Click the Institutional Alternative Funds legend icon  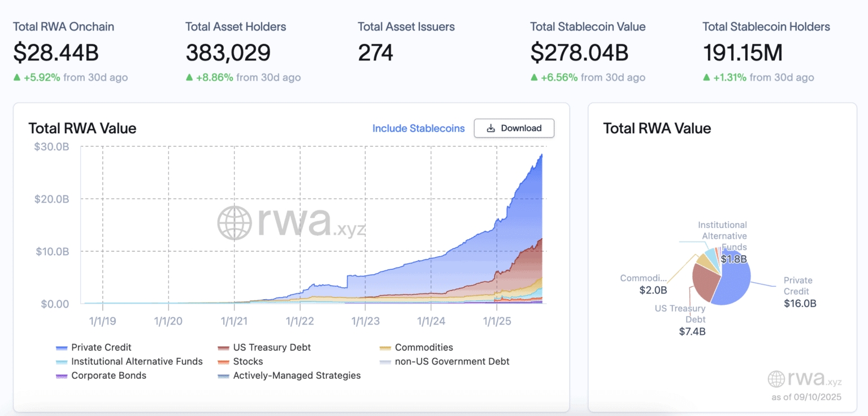(62, 362)
